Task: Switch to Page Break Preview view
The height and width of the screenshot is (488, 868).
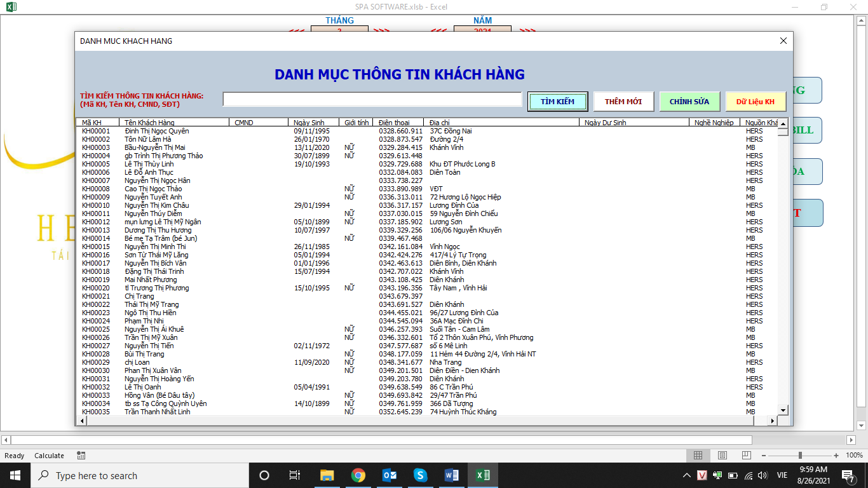Action: pyautogui.click(x=747, y=456)
